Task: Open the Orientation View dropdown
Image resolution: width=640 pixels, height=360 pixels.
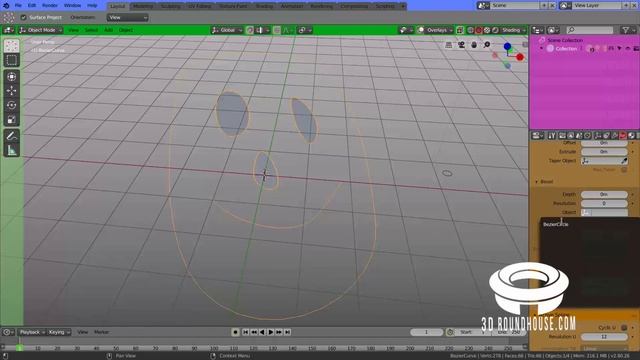Action: click(127, 18)
